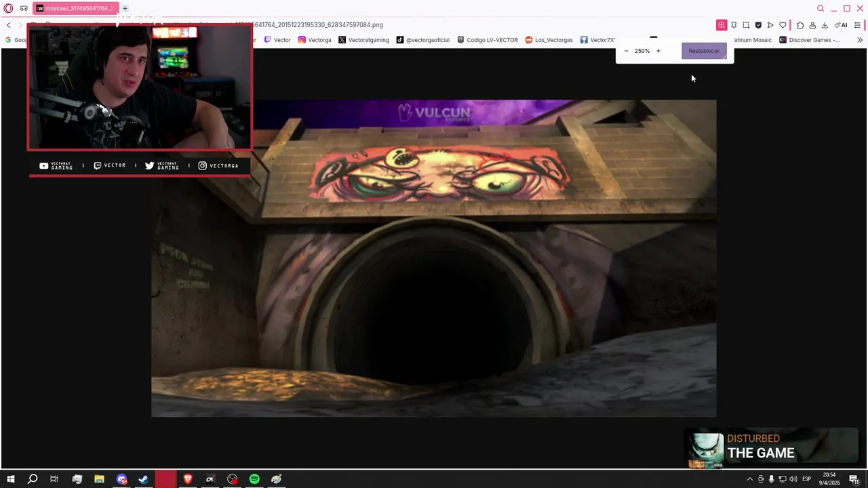Increase zoom with the plus button
868x488 pixels.
[658, 51]
